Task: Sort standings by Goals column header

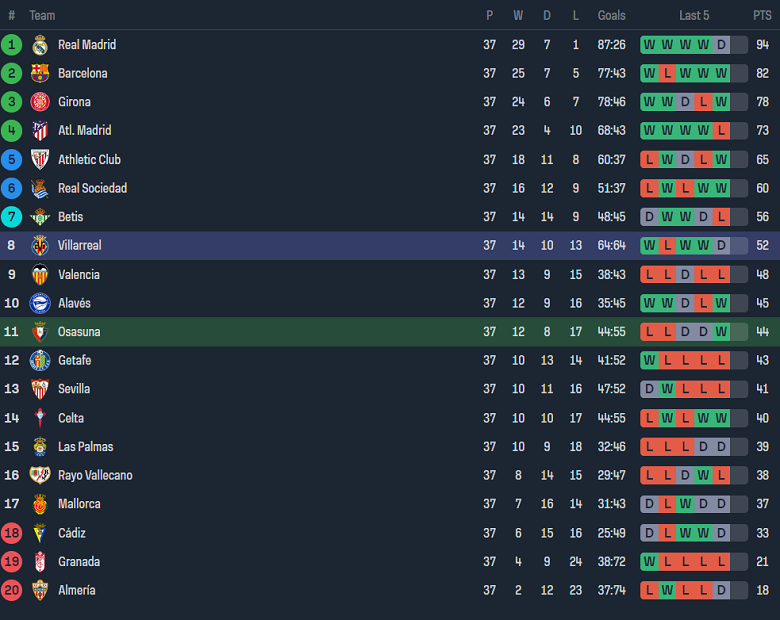Action: click(x=611, y=15)
